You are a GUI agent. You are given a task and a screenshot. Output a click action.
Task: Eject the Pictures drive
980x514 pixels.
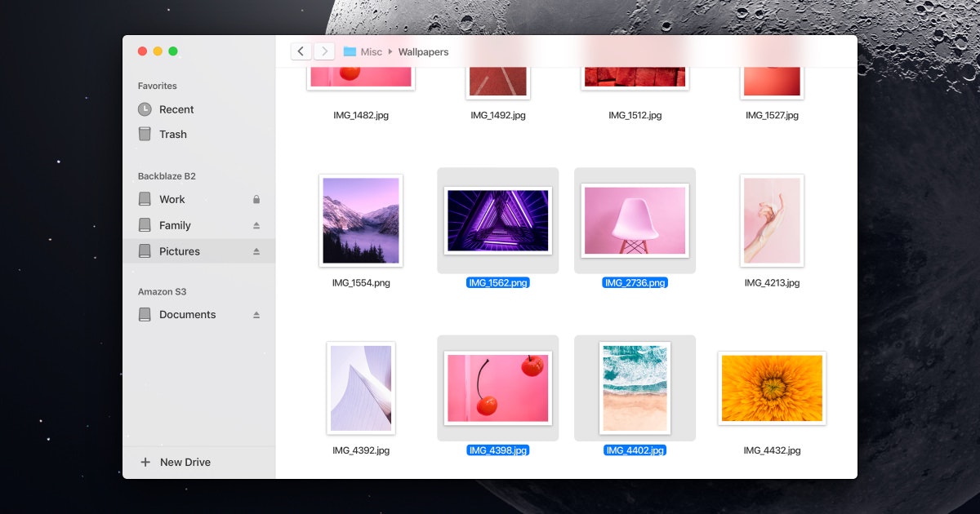coord(256,251)
